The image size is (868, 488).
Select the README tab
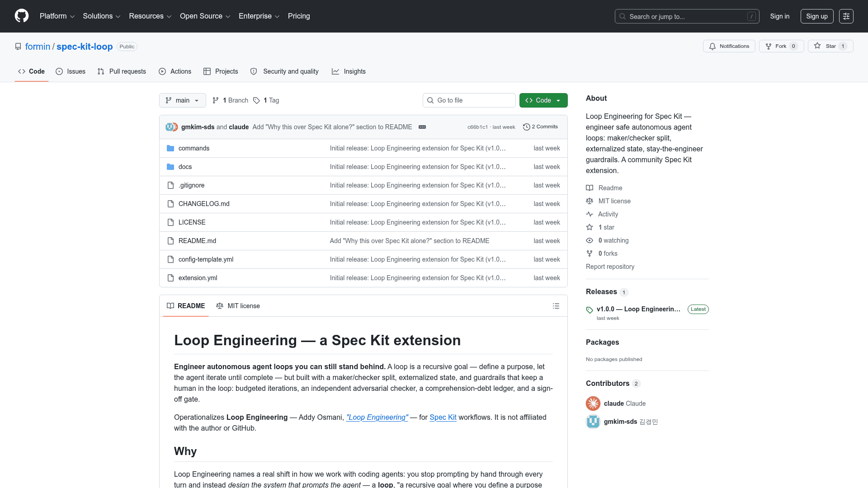[186, 306]
